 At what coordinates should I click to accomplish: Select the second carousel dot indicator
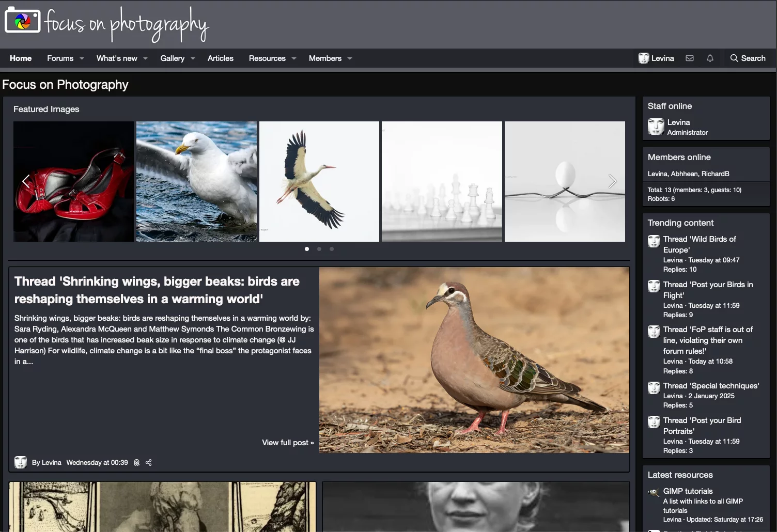[x=319, y=249]
